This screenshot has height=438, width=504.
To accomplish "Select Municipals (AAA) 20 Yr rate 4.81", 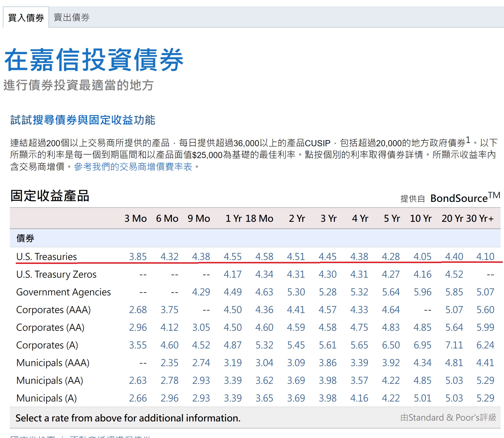I will point(454,363).
